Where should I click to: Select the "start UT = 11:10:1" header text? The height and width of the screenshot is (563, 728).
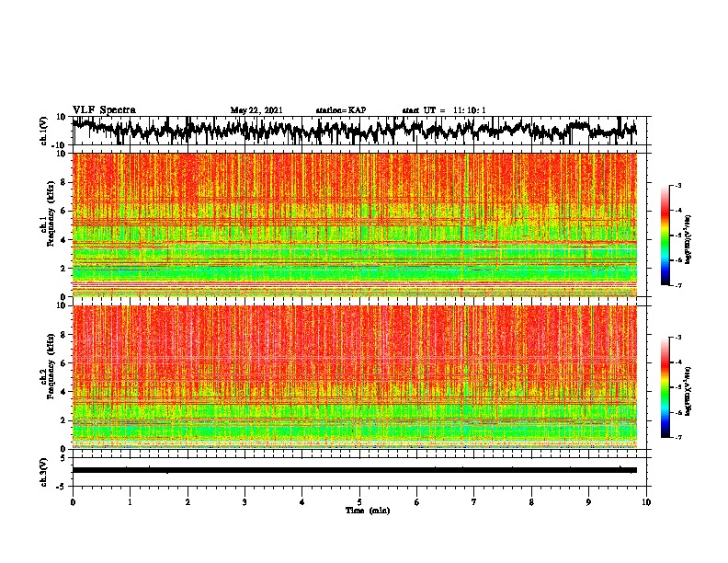click(x=444, y=110)
